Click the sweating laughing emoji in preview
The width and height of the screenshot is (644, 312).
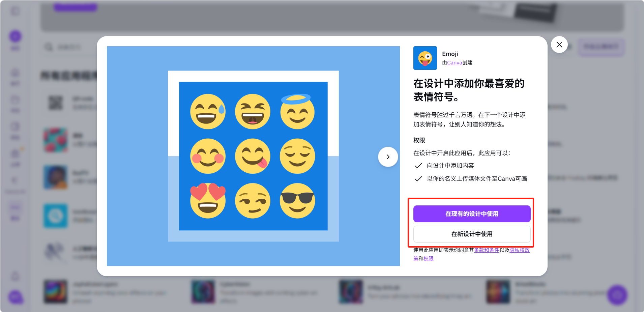click(x=208, y=112)
